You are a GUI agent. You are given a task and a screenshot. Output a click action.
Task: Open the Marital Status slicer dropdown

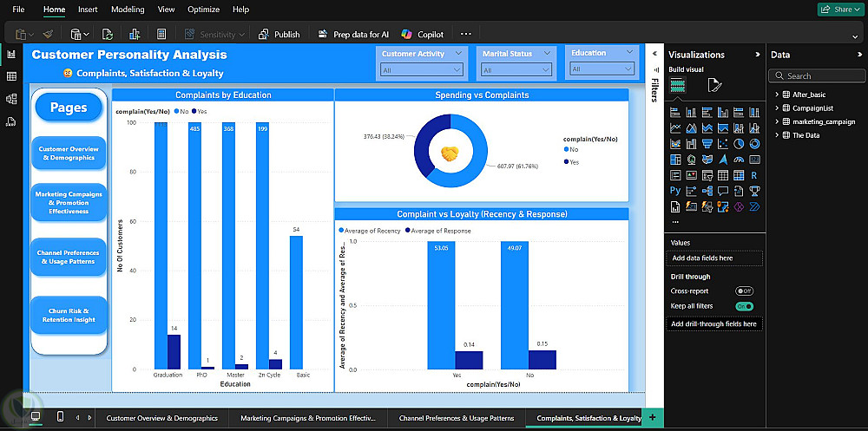(x=516, y=70)
